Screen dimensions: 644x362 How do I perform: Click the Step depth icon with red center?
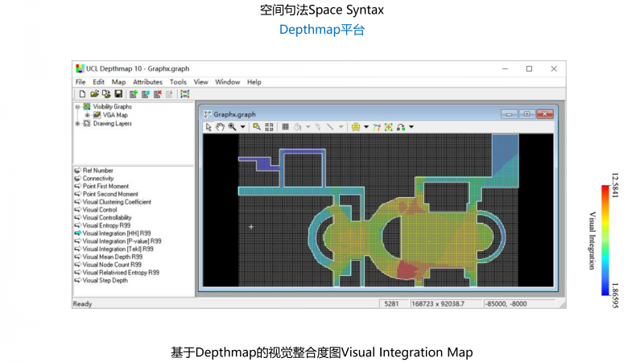(389, 127)
